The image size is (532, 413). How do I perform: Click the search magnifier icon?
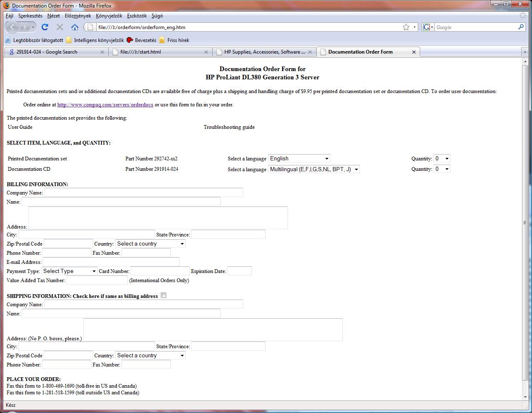coord(521,27)
